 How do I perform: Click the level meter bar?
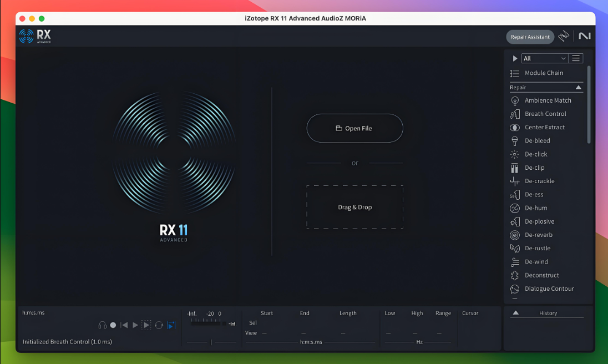[208, 323]
